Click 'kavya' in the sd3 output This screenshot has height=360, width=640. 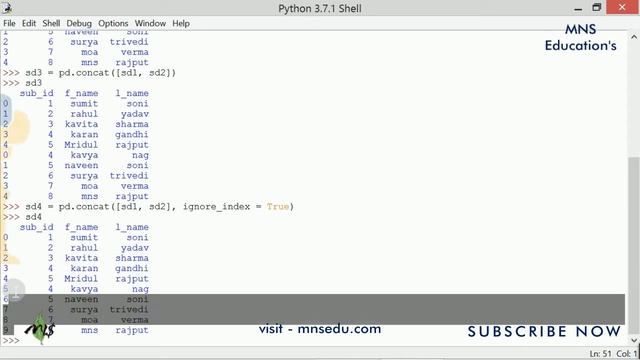(84, 155)
